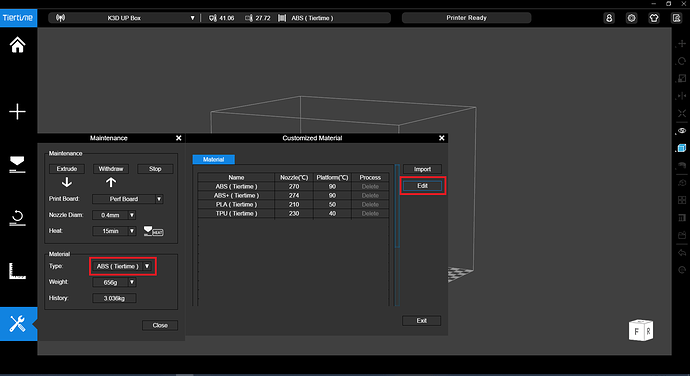The image size is (690, 376).
Task: Click the Add model plus icon
Action: (18, 112)
